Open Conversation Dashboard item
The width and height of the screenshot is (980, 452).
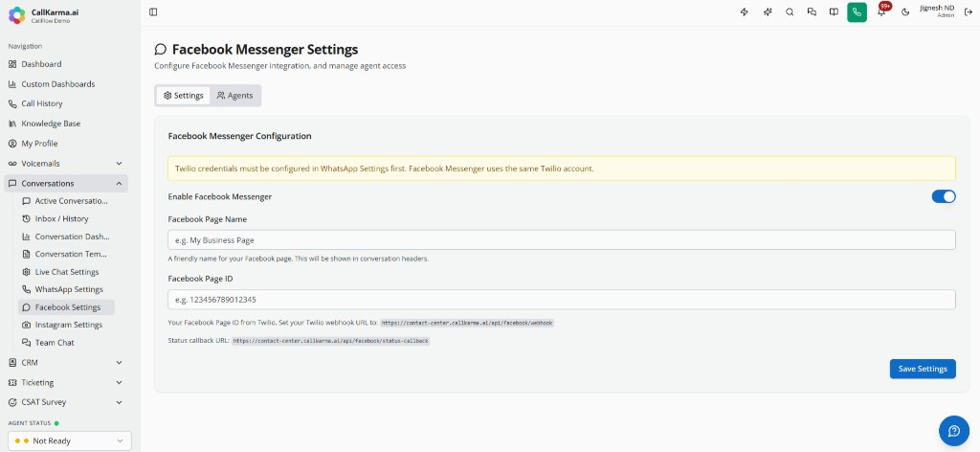66,237
